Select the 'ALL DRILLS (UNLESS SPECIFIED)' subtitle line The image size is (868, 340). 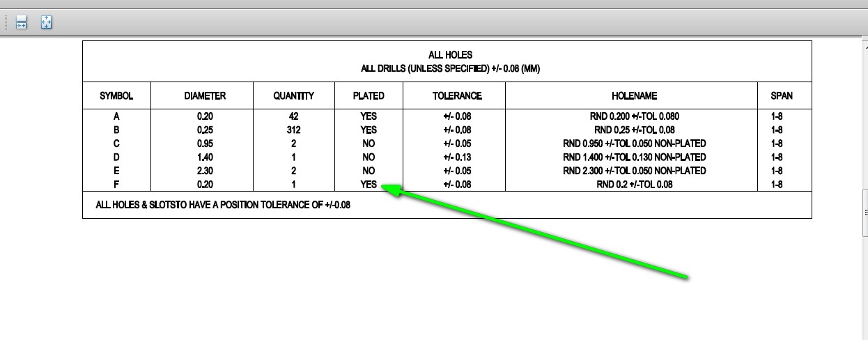pyautogui.click(x=450, y=68)
